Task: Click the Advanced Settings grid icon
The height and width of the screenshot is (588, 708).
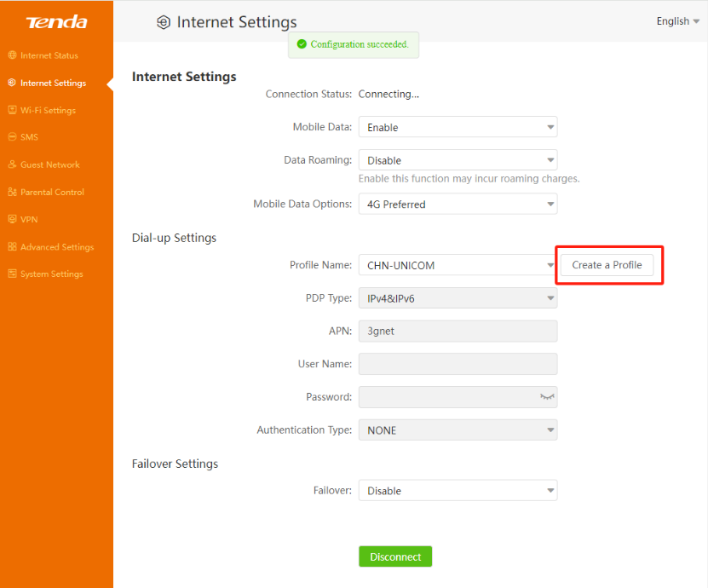Action: pyautogui.click(x=12, y=247)
